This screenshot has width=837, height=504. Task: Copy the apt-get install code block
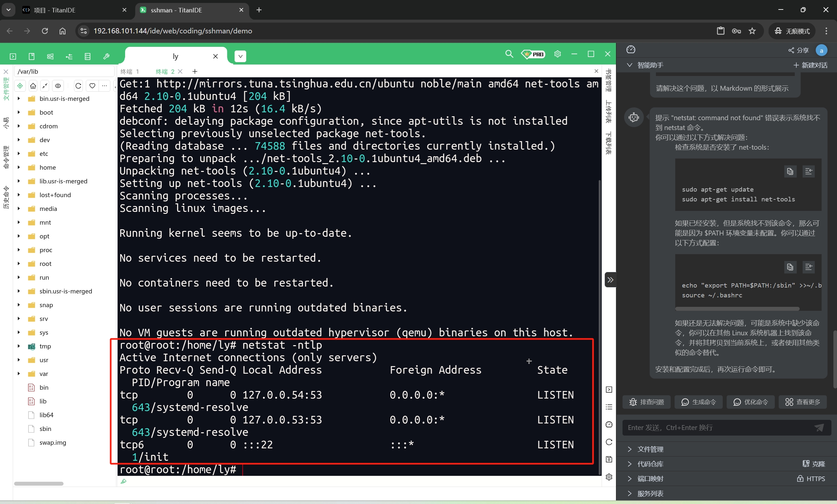[x=790, y=172]
